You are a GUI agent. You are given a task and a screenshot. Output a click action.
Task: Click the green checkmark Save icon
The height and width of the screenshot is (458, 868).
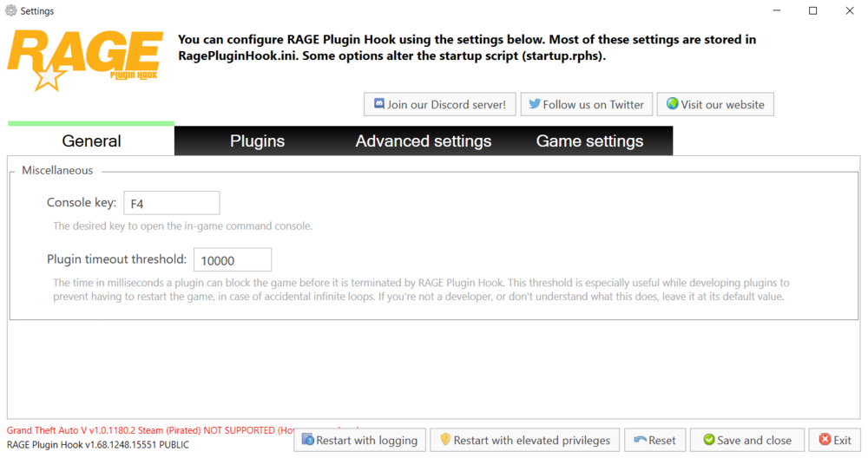pos(708,439)
